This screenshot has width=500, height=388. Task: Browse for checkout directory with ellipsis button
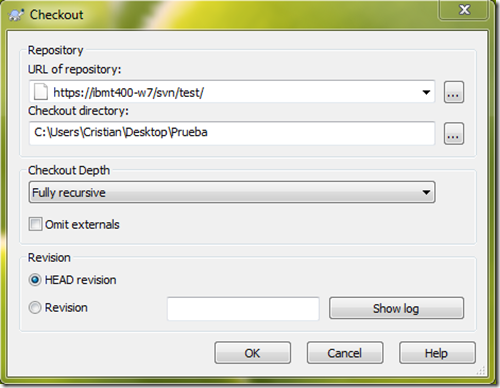tap(454, 133)
